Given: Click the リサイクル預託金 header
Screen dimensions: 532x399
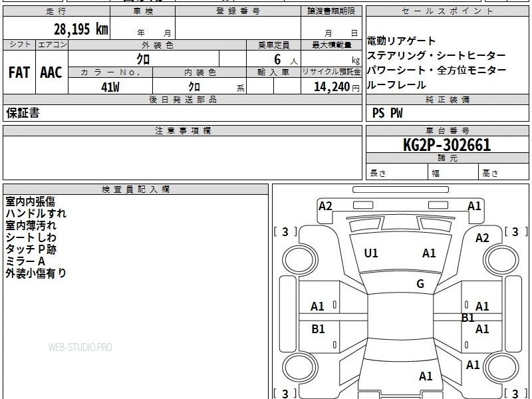Looking at the screenshot, I should pos(331,72).
